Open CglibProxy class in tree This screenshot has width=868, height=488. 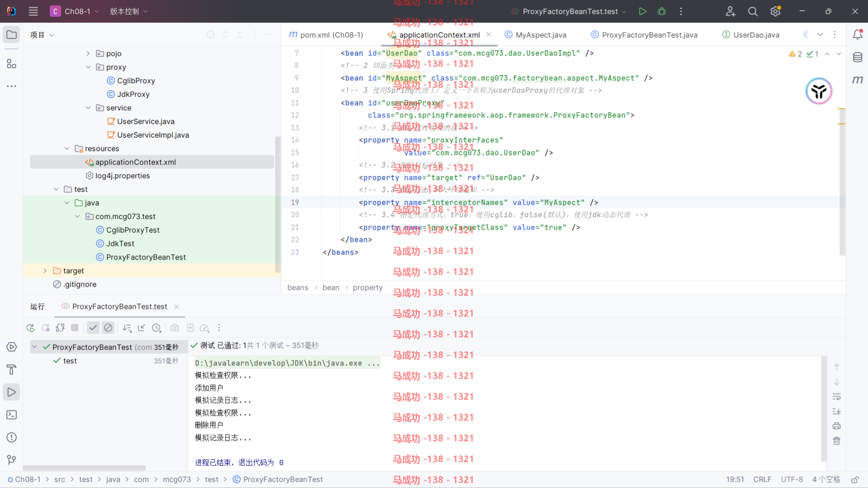click(131, 81)
